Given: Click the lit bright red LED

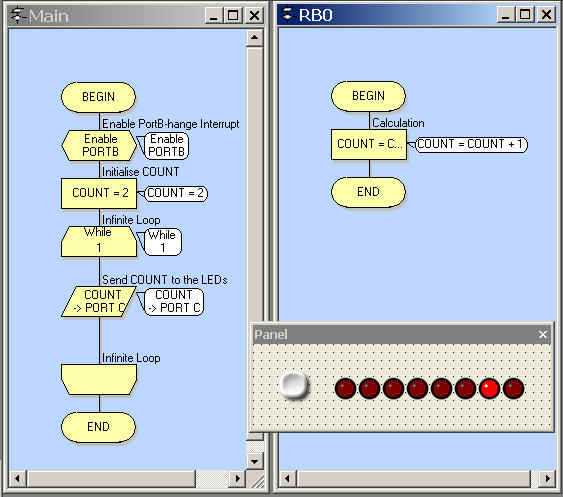Looking at the screenshot, I should coord(489,389).
